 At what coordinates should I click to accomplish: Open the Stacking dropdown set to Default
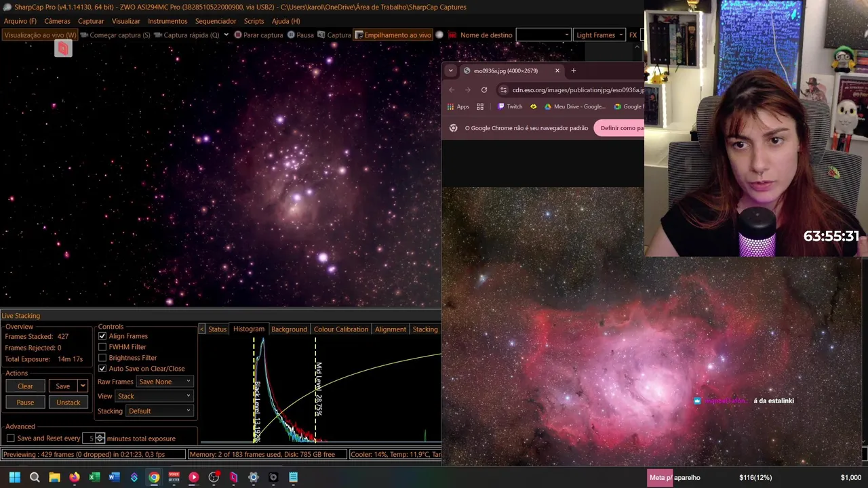pyautogui.click(x=159, y=411)
